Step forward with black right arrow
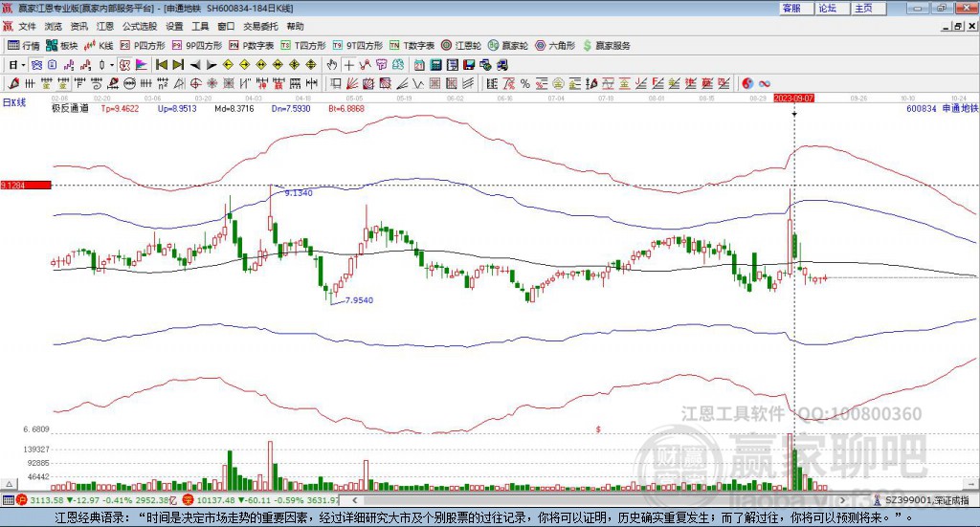Screen dimensions: 980x527 click(x=212, y=64)
